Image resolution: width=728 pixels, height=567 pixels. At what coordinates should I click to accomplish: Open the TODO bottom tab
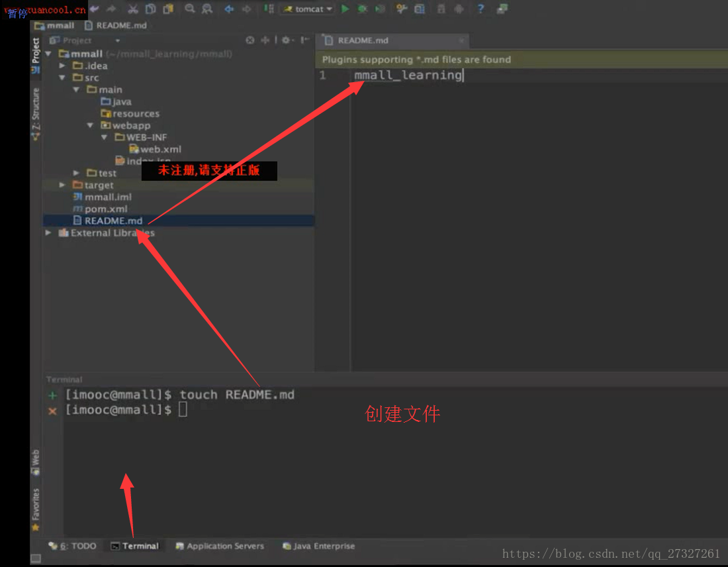pos(73,546)
